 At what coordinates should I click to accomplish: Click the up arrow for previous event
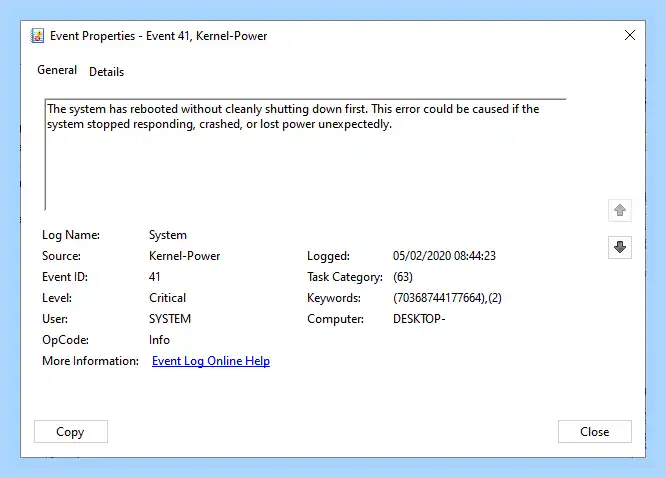(x=620, y=210)
